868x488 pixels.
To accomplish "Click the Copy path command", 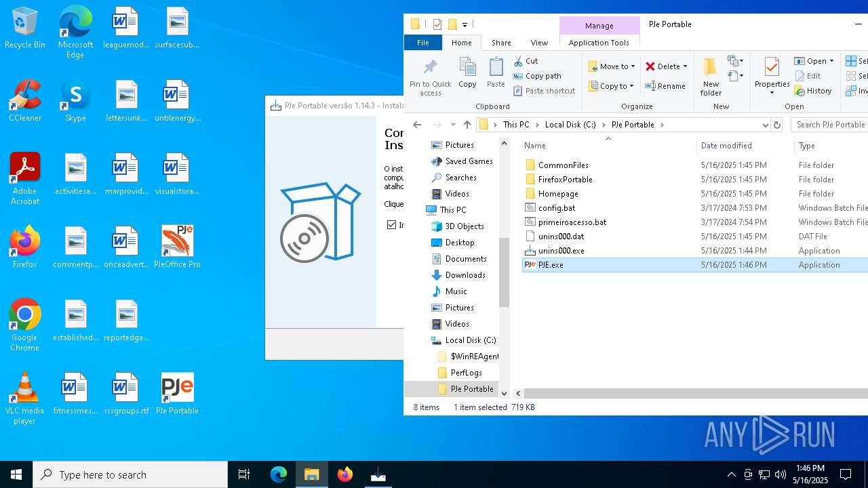I will click(x=537, y=76).
